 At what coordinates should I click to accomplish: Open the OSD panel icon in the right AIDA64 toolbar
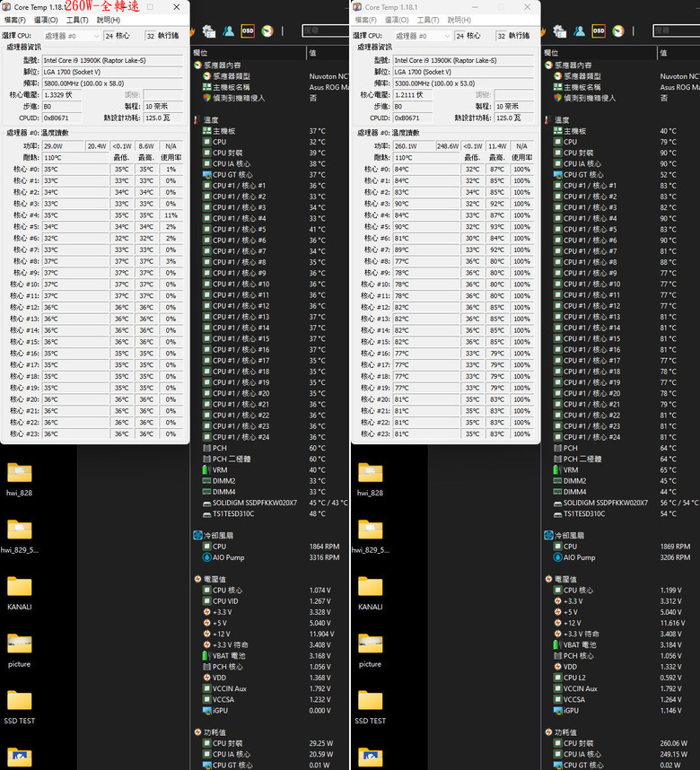point(599,31)
